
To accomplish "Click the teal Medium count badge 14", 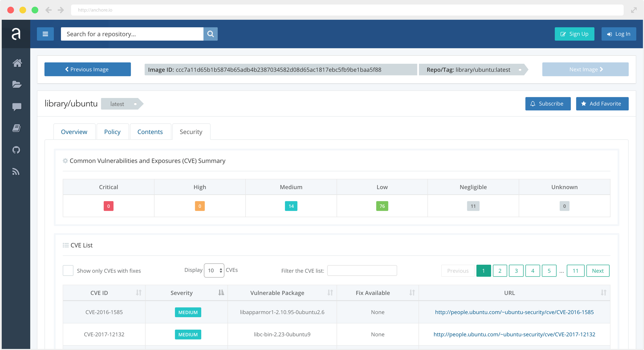I will [291, 206].
